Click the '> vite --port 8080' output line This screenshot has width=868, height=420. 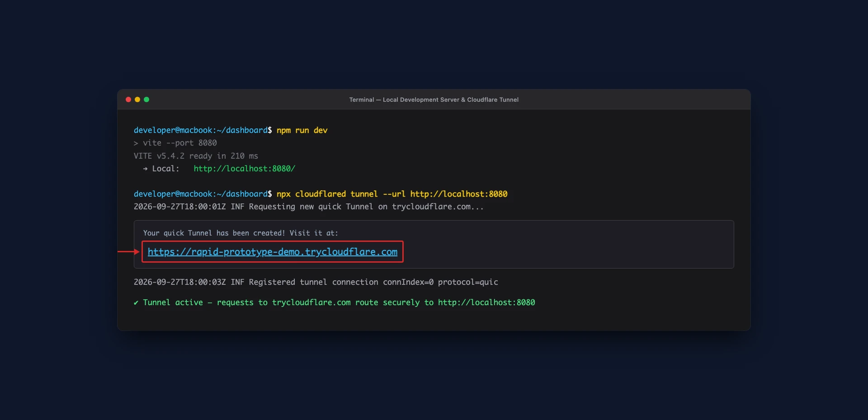click(175, 143)
